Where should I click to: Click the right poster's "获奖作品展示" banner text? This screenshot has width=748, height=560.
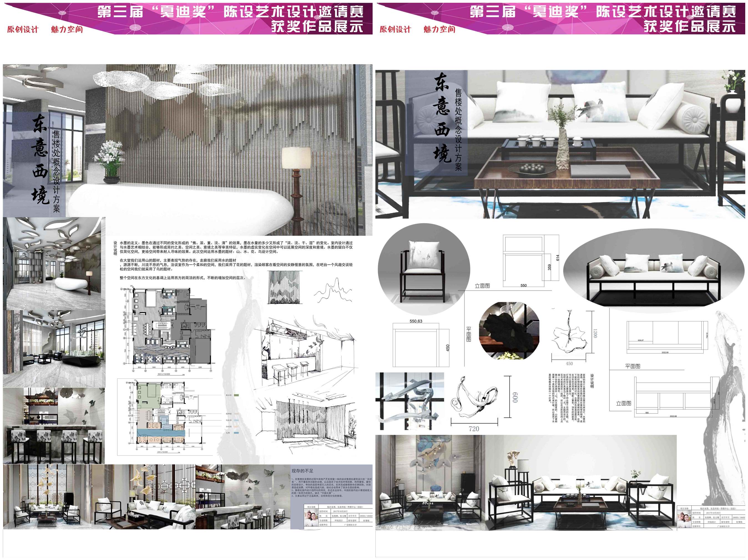click(689, 26)
